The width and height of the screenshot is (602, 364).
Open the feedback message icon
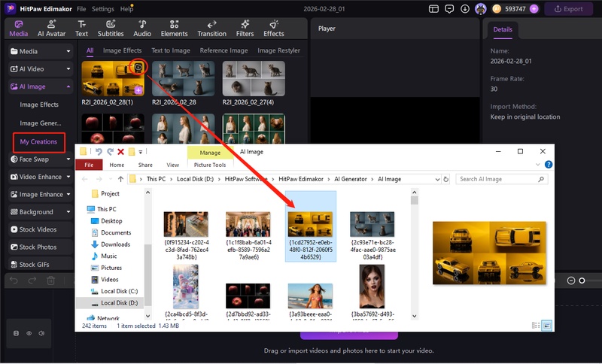click(x=449, y=9)
